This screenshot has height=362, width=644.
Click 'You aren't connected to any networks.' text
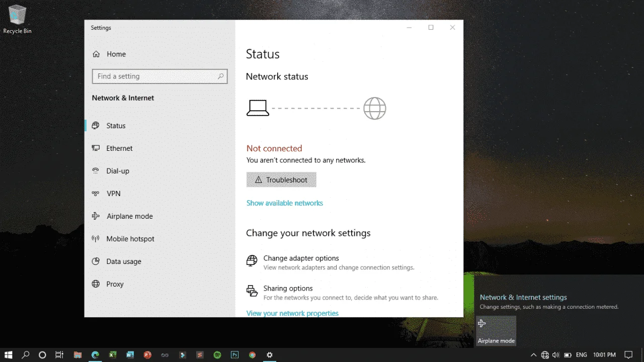306,160
